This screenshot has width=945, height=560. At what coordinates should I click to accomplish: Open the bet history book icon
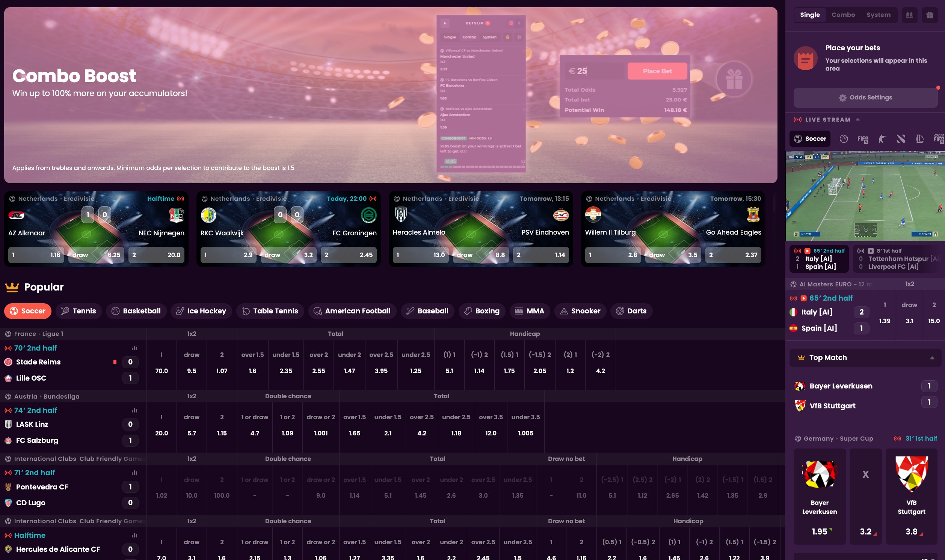click(909, 15)
